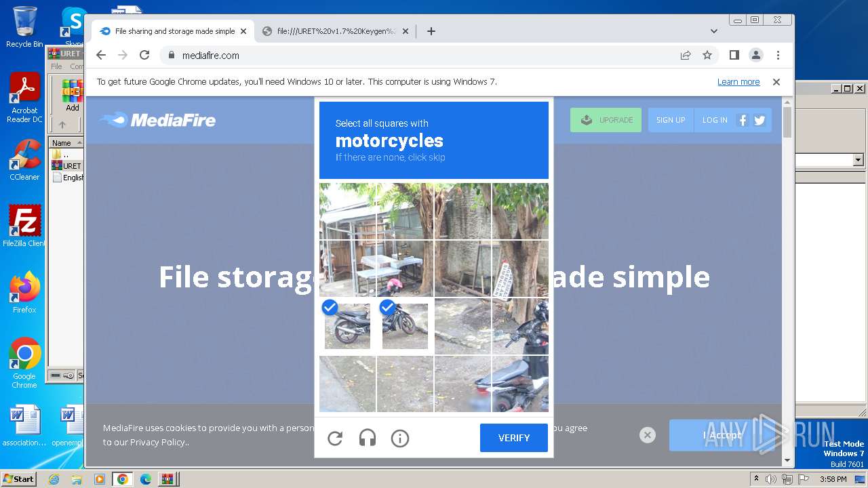Screen dimensions: 868x488
Task: Expand the tab search dropdown arrow
Action: pos(713,31)
